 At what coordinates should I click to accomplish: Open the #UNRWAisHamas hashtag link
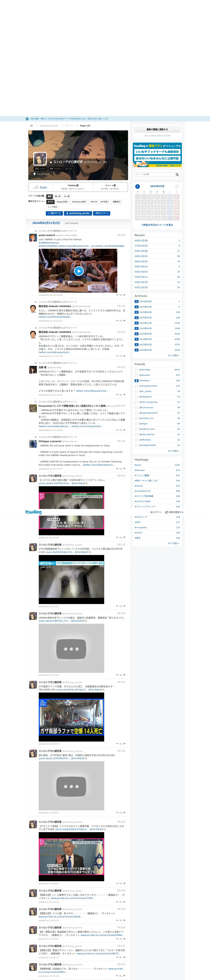[49, 243]
